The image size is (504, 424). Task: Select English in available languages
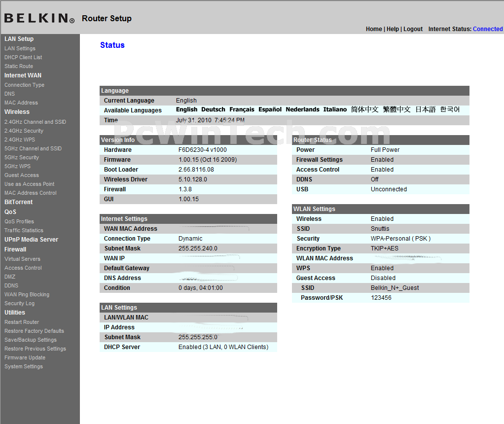(x=186, y=109)
